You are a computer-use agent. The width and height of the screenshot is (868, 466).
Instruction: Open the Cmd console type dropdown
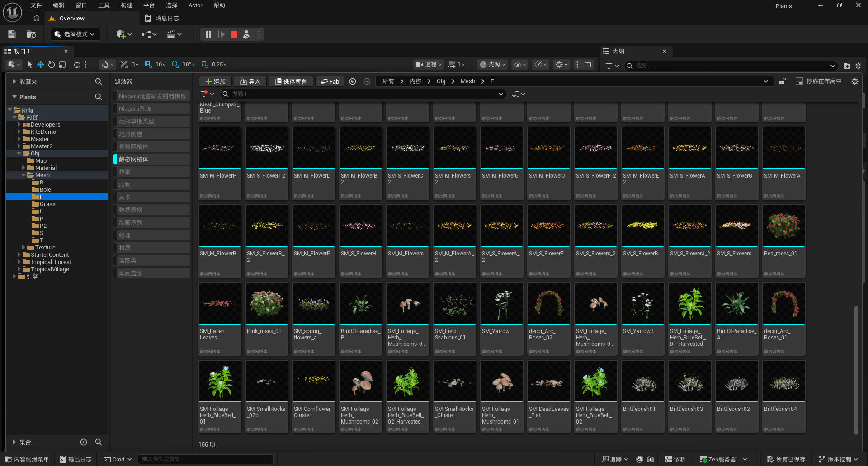coord(118,459)
